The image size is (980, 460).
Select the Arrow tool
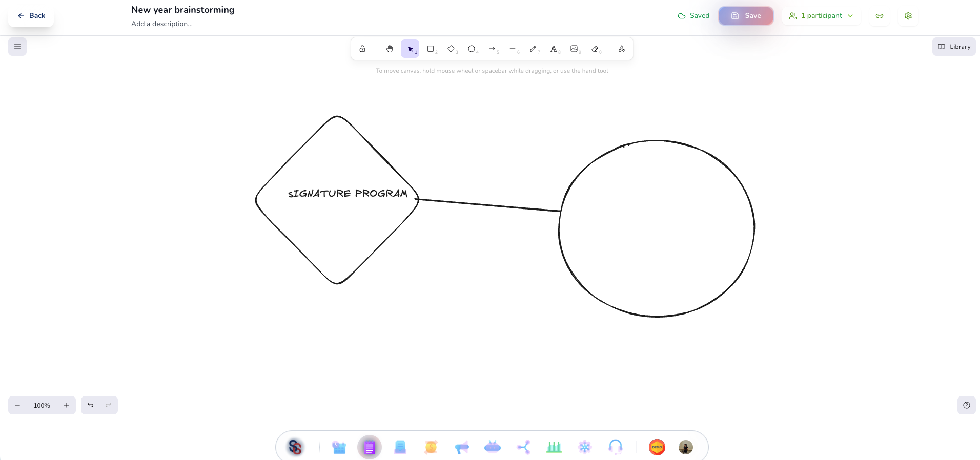click(x=492, y=49)
